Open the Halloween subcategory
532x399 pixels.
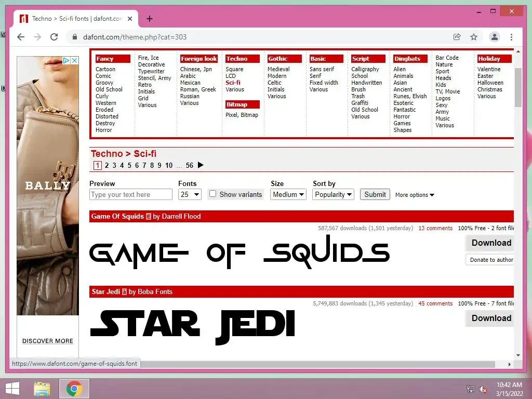[x=490, y=83]
